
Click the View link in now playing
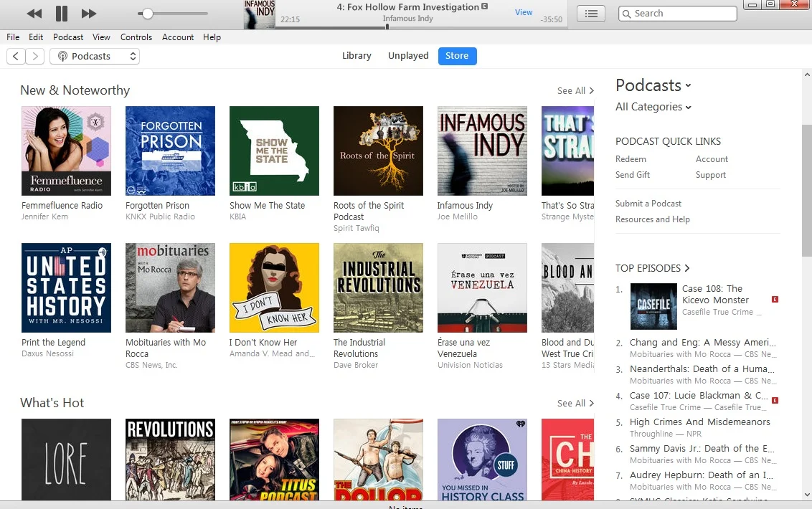coord(524,12)
